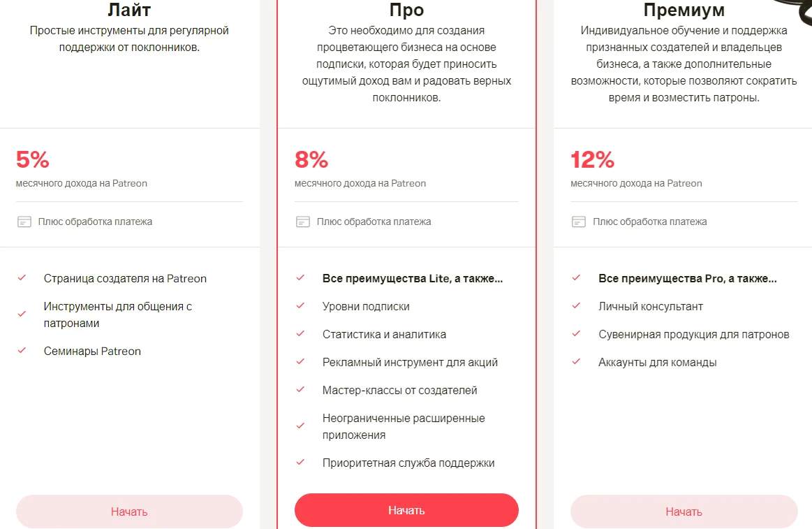Click checkmark beside Страница создателя на Patreon
Viewport: 812px width, 529px height.
(x=22, y=278)
